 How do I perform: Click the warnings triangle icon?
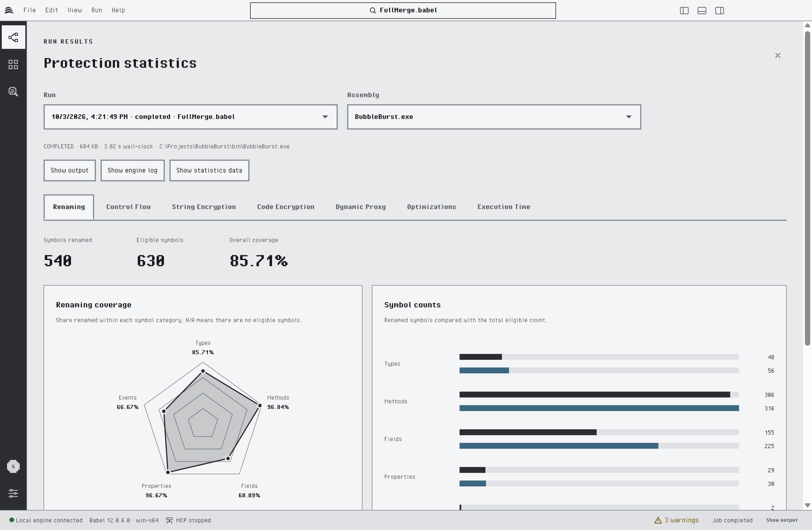click(658, 520)
